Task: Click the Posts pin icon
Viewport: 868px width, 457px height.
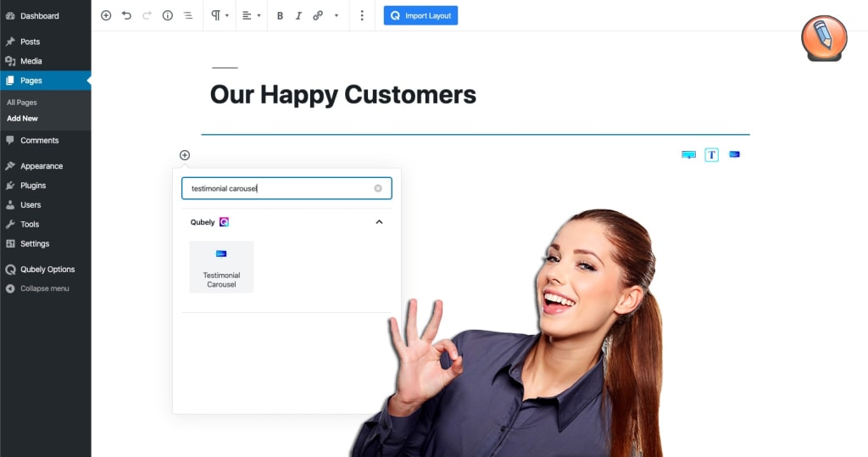Action: click(x=10, y=42)
